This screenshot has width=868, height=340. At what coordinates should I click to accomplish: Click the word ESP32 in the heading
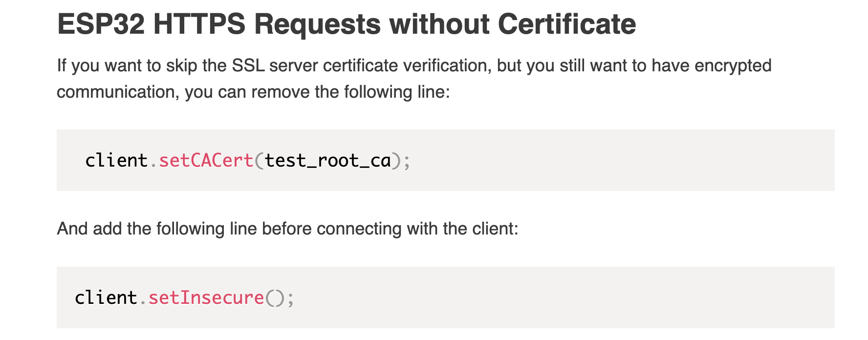point(101,24)
